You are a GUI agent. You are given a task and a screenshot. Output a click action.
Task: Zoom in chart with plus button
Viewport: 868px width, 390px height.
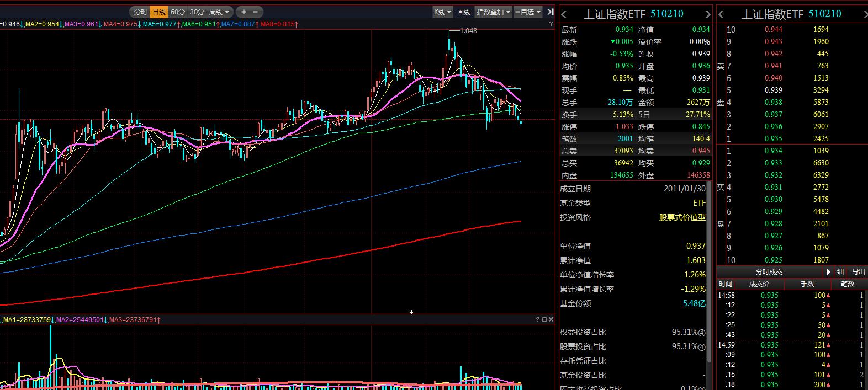[244, 12]
